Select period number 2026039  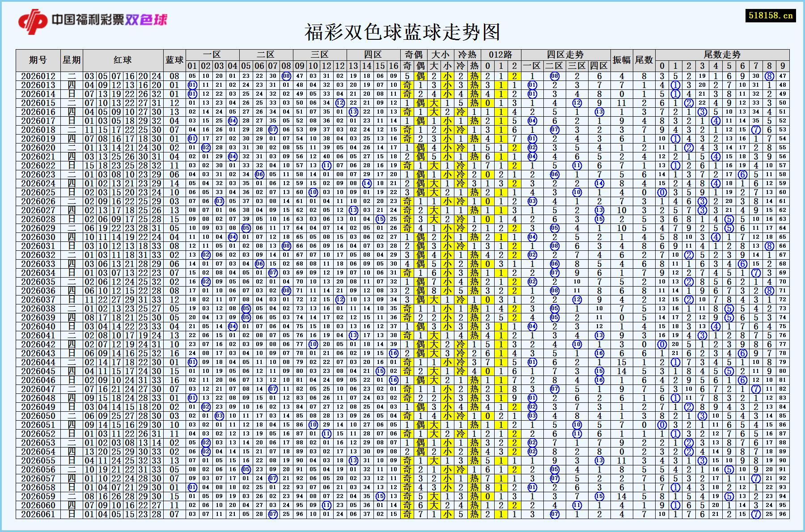38,318
